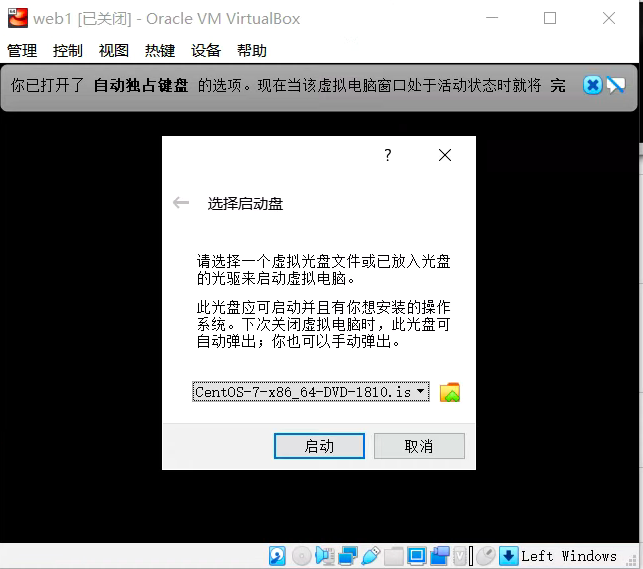643x569 pixels.
Task: Click the 选择启动盘 dialog heading
Action: (x=245, y=203)
